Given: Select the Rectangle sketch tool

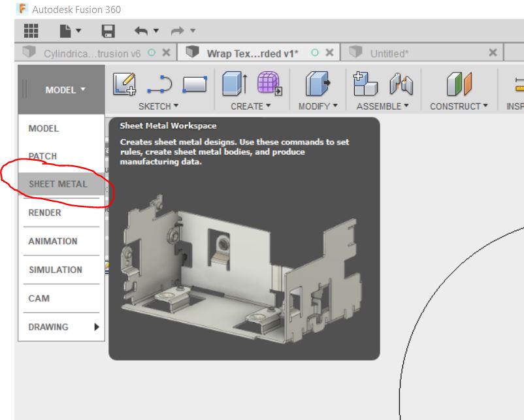Looking at the screenshot, I should [x=195, y=84].
